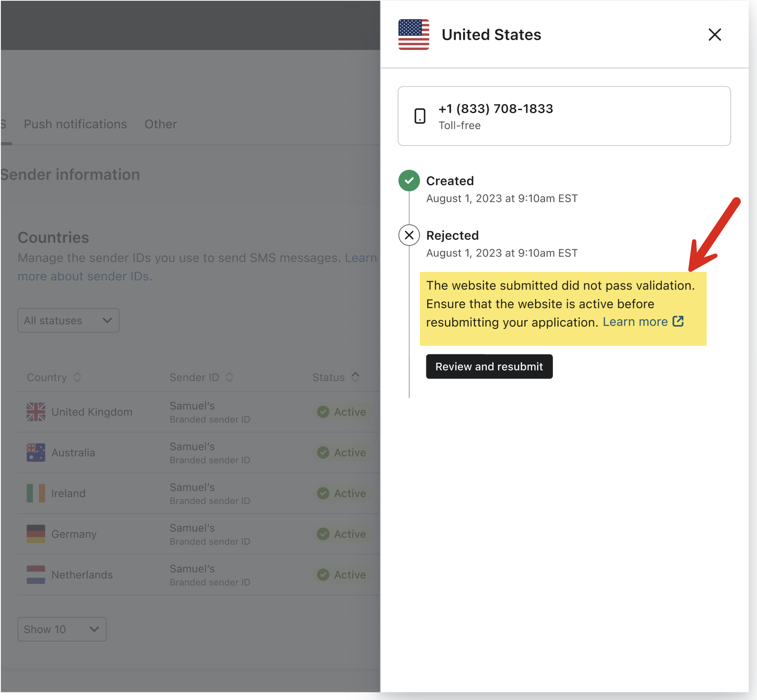Viewport: 757px width, 700px height.
Task: Click the United Kingdom flag icon
Action: (36, 412)
